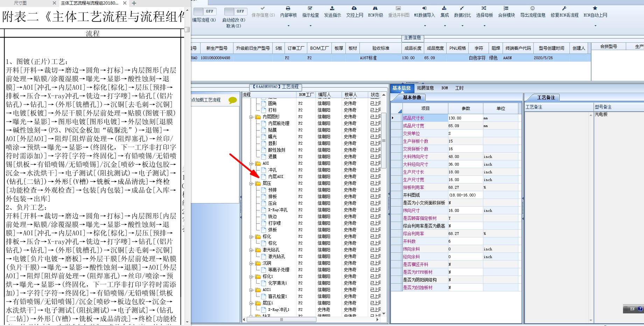
Task: Click the 数据对比 compare icon
Action: click(x=462, y=8)
